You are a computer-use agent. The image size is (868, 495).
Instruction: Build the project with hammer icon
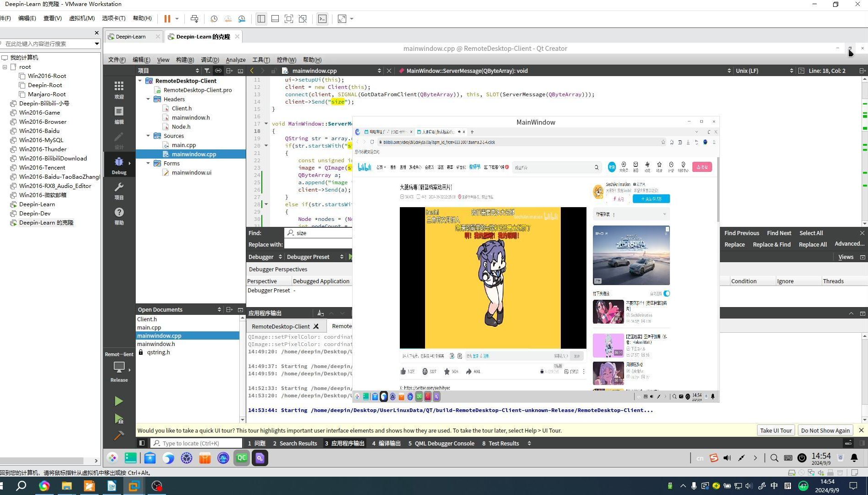(119, 435)
